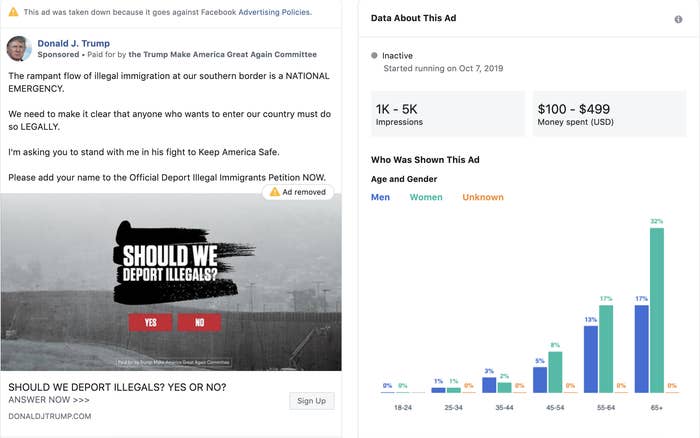This screenshot has width=700, height=438.
Task: Click the Sign Up button
Action: [x=312, y=400]
